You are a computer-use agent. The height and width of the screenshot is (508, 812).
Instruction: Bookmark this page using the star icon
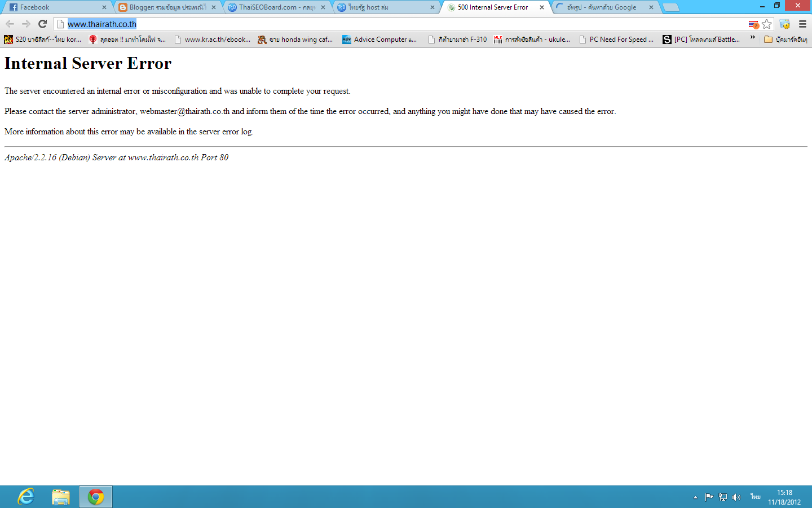tap(766, 24)
